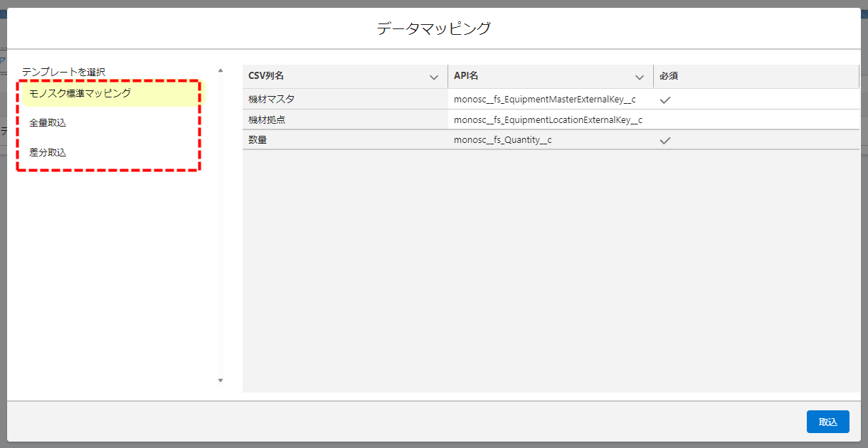Viewport: 868px width, 448px height.
Task: Click the template list vertical scrollbar track
Action: tap(221, 228)
